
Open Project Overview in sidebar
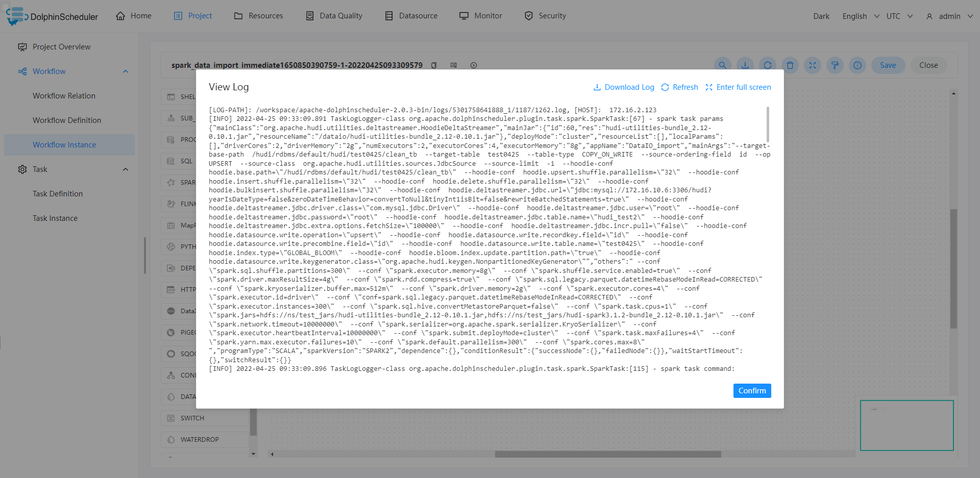[69, 47]
